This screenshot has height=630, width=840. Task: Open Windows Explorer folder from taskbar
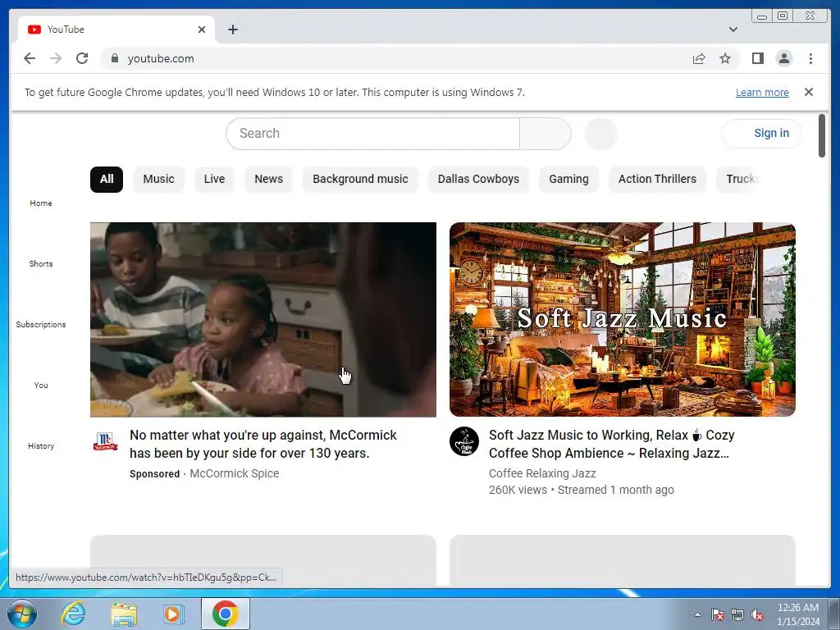[124, 614]
